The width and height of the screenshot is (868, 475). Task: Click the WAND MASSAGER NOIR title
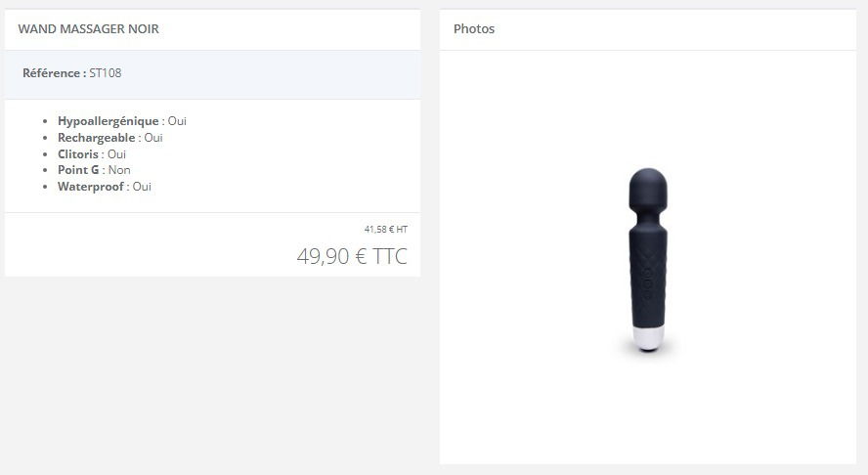(x=89, y=28)
